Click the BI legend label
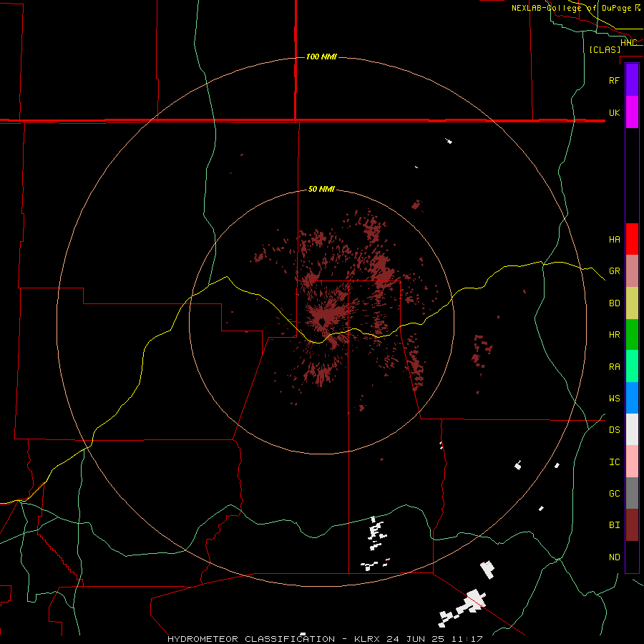Image resolution: width=644 pixels, height=644 pixels. (614, 525)
